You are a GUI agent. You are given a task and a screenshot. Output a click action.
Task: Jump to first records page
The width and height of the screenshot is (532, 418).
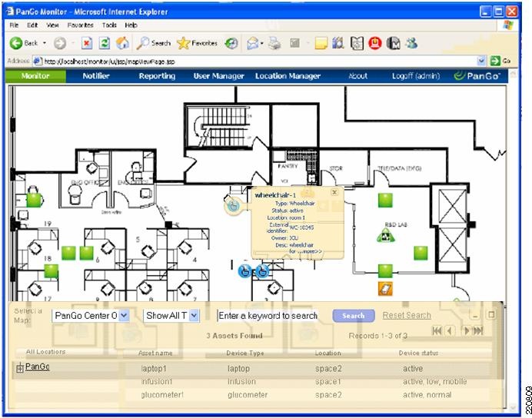437,330
